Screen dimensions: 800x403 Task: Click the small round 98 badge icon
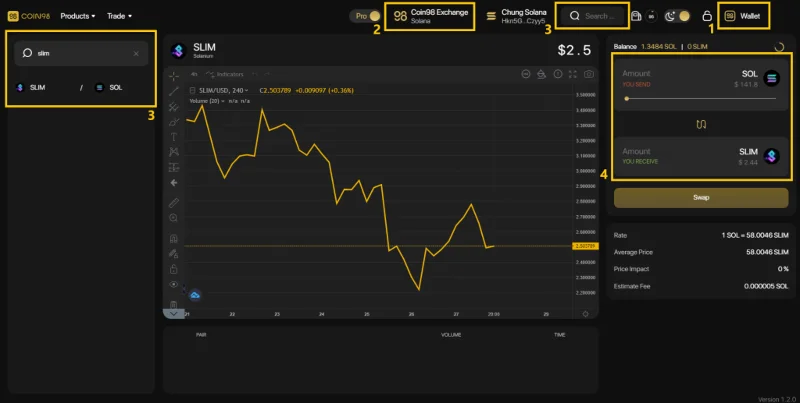click(652, 16)
